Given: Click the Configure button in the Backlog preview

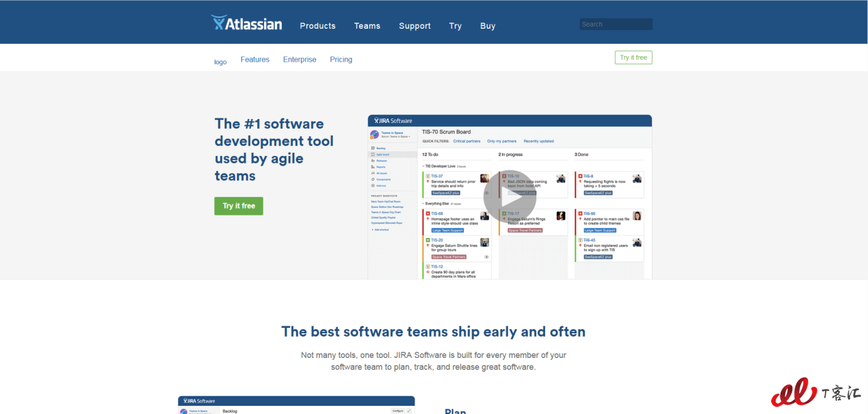Looking at the screenshot, I should click(x=398, y=411).
